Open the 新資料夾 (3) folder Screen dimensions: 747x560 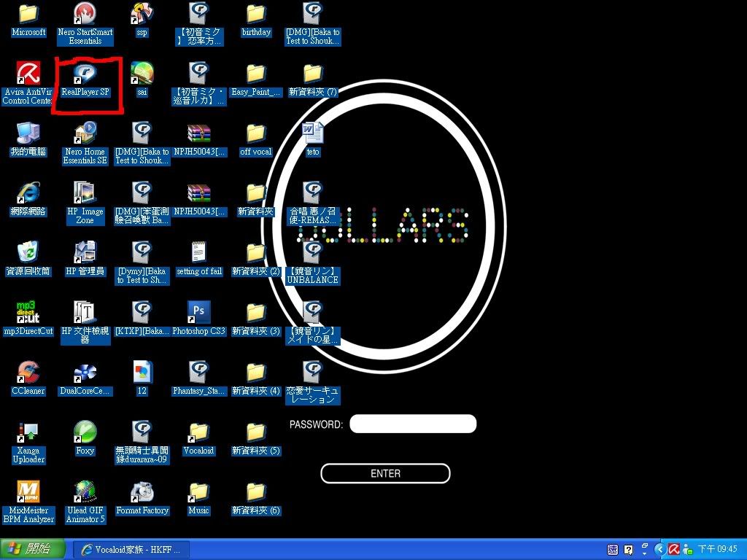click(256, 318)
